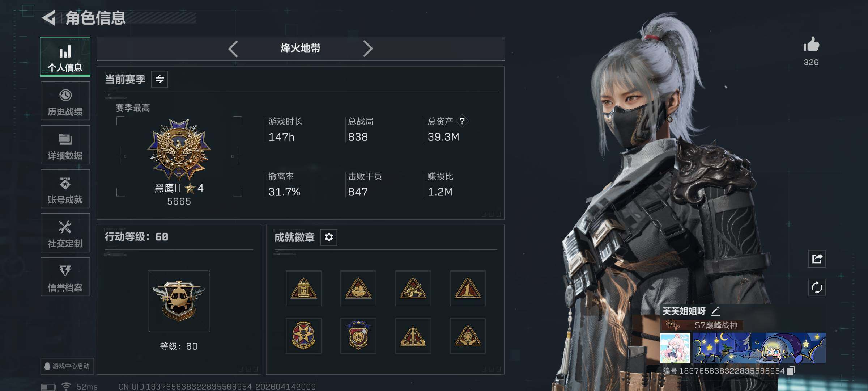Select the 账号成就 sidebar tab
This screenshot has width=868, height=391.
click(x=65, y=189)
